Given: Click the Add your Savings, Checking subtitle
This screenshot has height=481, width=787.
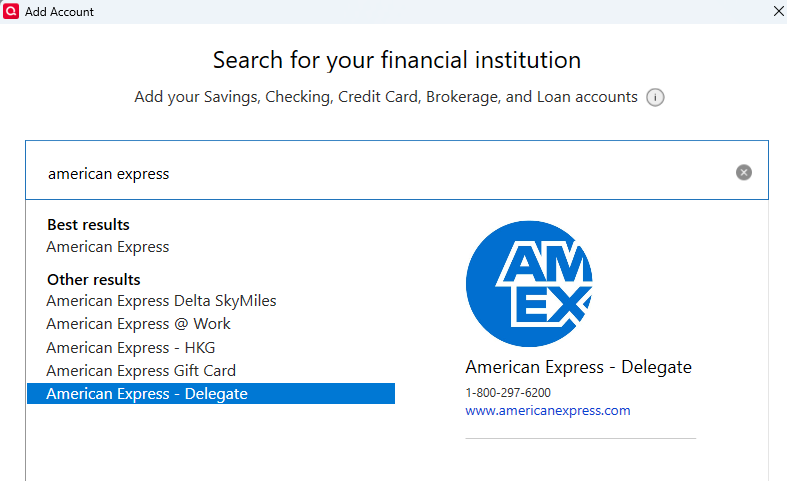Looking at the screenshot, I should [386, 97].
